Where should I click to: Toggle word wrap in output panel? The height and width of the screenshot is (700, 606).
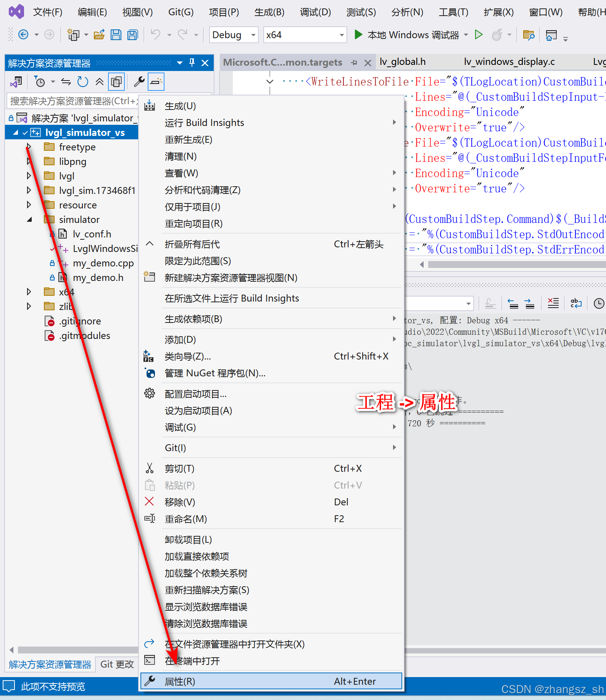click(x=576, y=303)
